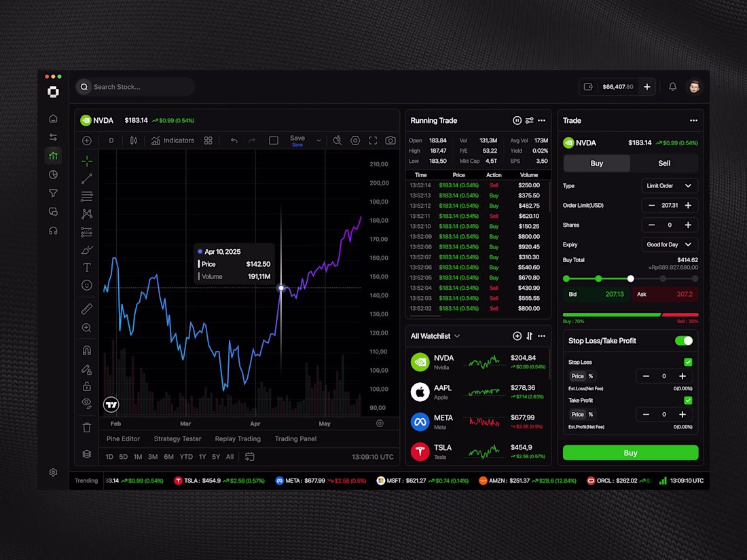Image resolution: width=747 pixels, height=560 pixels.
Task: Select the chart zoom-in tool
Action: click(87, 328)
